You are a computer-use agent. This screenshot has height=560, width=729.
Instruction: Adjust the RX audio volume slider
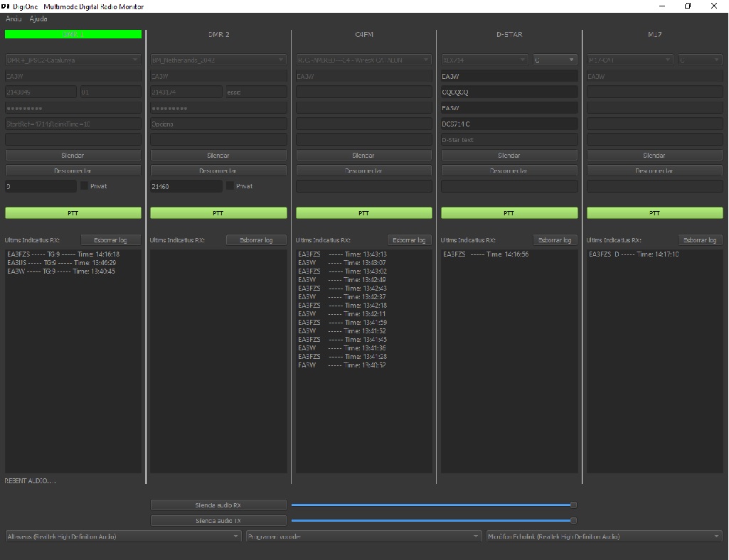tap(435, 505)
